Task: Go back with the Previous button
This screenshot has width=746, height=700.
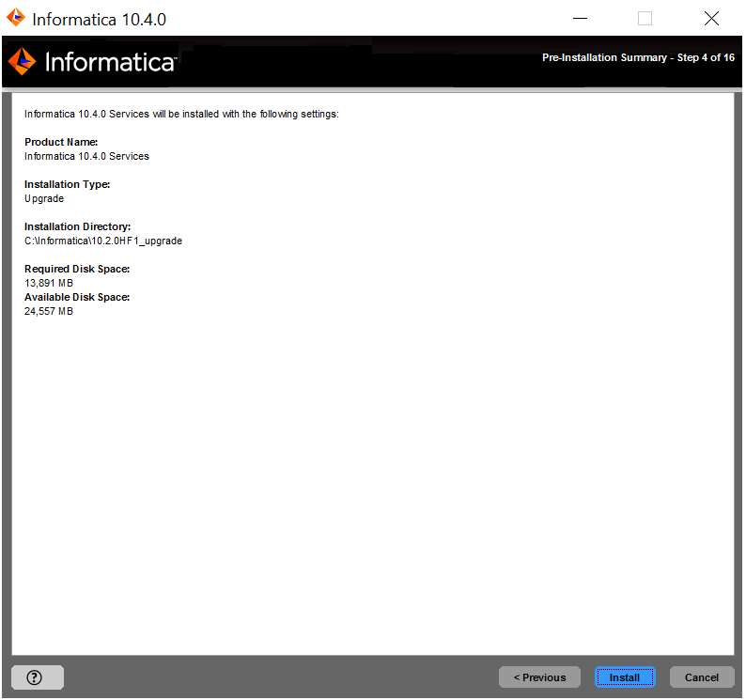Action: (x=539, y=677)
